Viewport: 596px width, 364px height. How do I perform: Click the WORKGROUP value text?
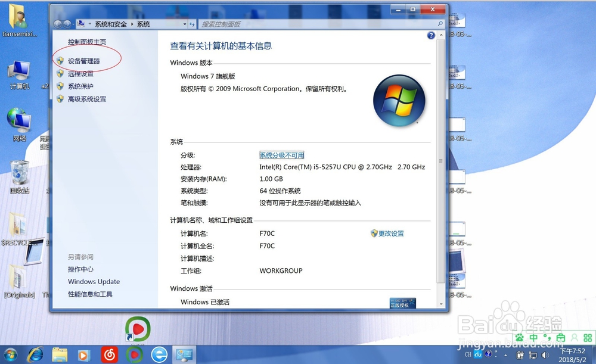click(x=281, y=270)
